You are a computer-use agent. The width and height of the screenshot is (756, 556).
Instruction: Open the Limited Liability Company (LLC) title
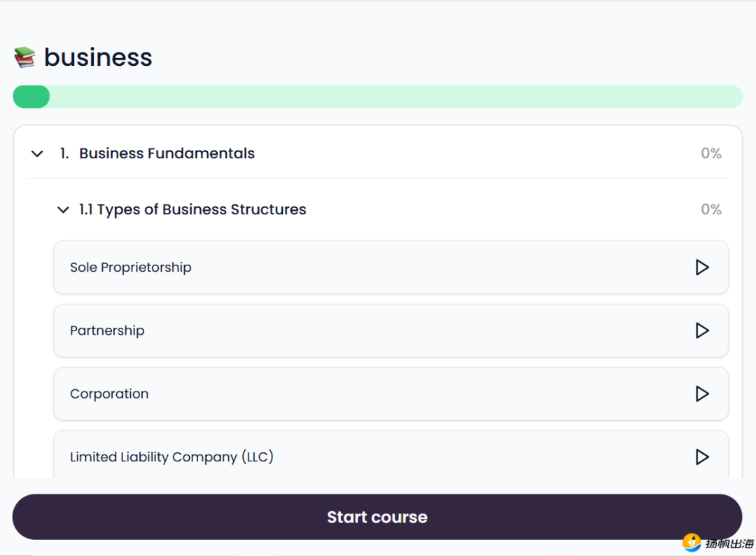[171, 457]
